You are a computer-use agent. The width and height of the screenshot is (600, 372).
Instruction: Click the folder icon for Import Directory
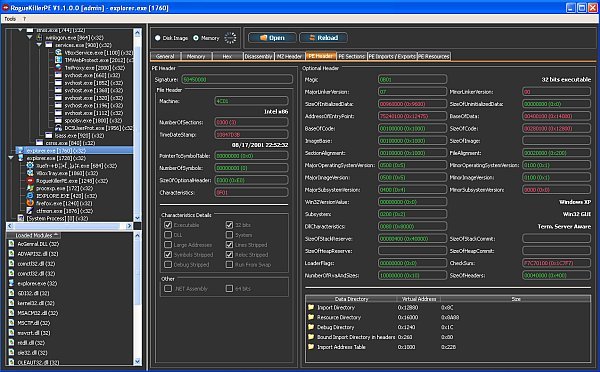coord(311,307)
